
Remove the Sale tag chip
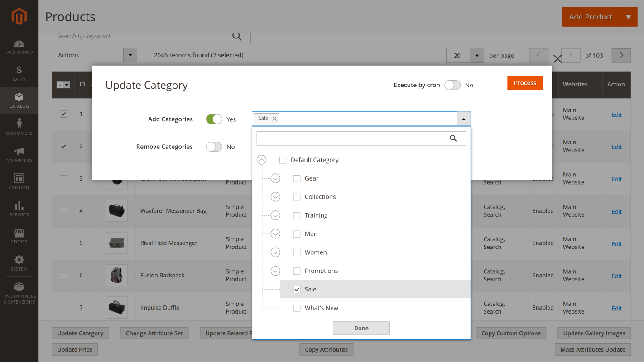274,119
